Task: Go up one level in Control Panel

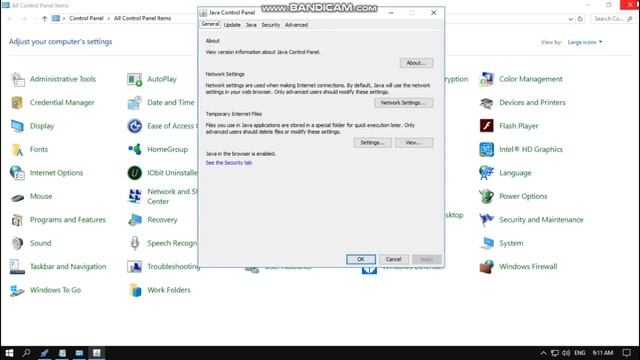Action: coord(44,18)
